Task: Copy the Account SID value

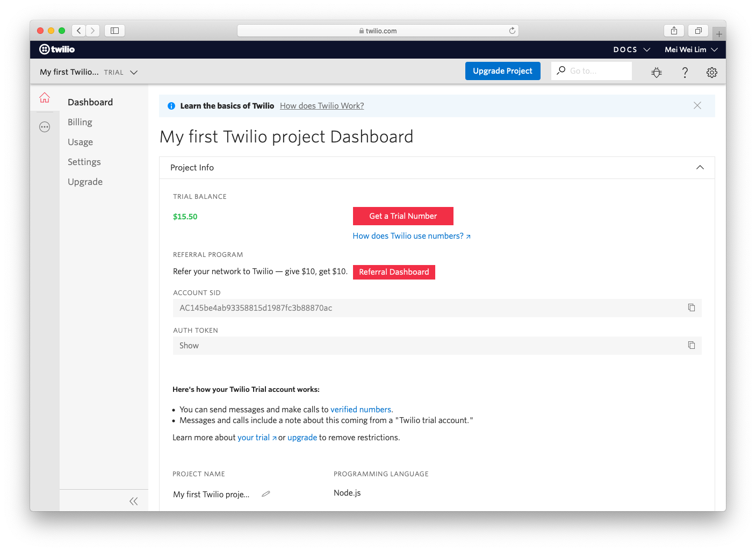Action: [691, 307]
